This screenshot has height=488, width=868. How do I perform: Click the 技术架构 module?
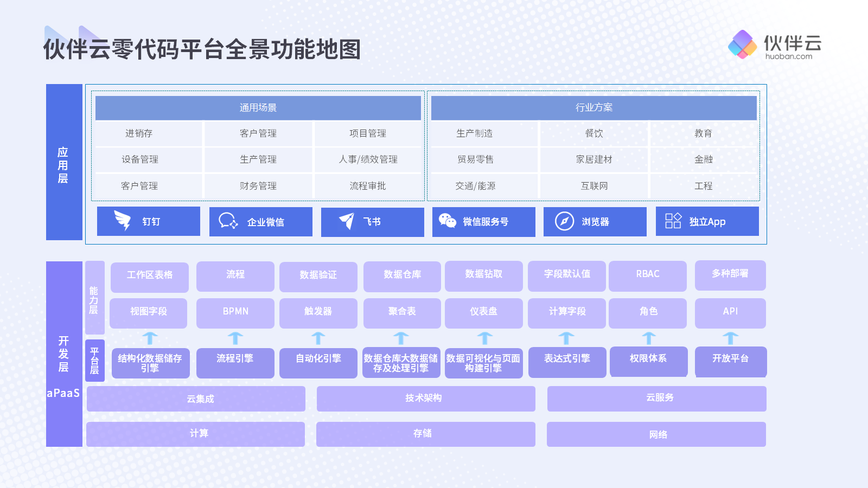click(426, 399)
